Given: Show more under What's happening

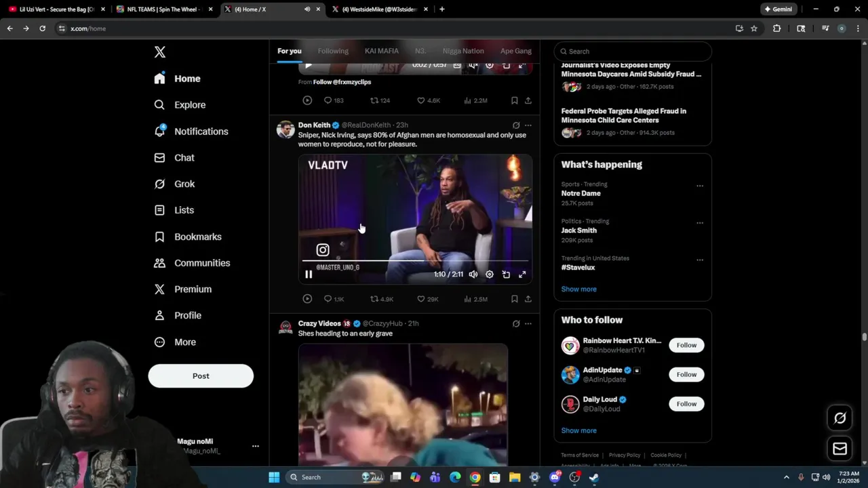Looking at the screenshot, I should pos(579,289).
